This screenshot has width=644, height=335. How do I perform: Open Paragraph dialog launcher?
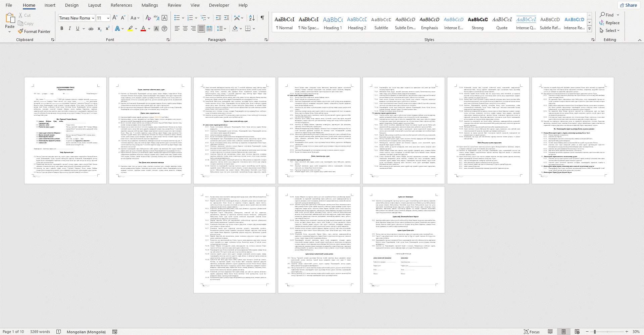point(266,40)
